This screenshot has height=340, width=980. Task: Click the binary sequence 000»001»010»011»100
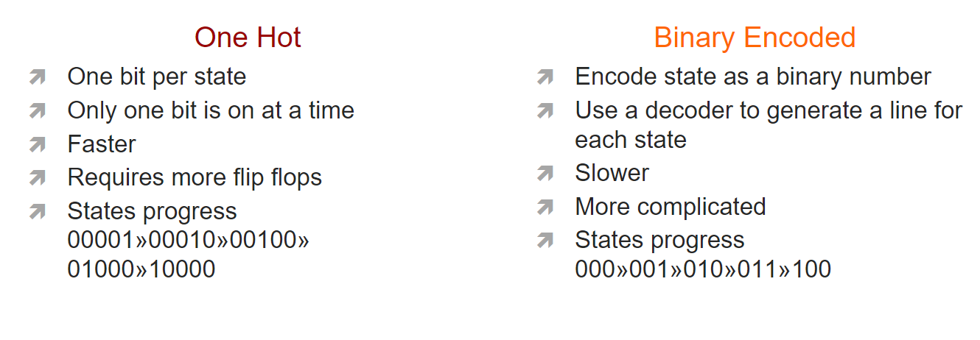click(703, 269)
